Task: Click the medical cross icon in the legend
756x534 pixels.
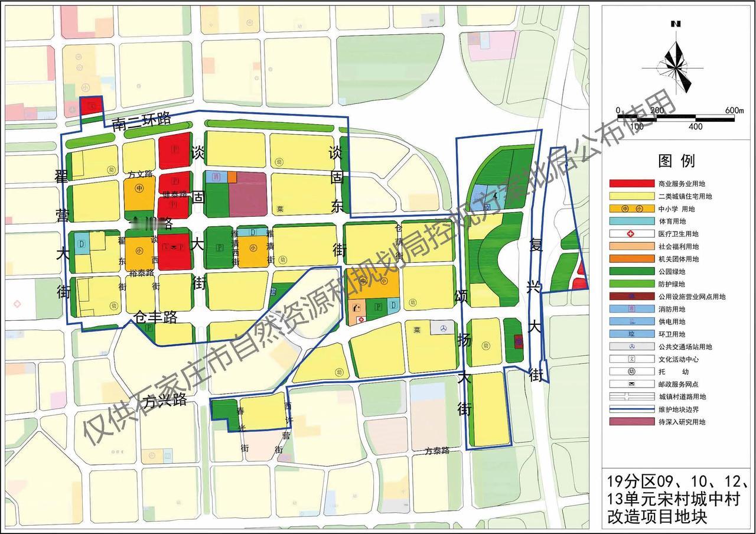Action: point(631,234)
